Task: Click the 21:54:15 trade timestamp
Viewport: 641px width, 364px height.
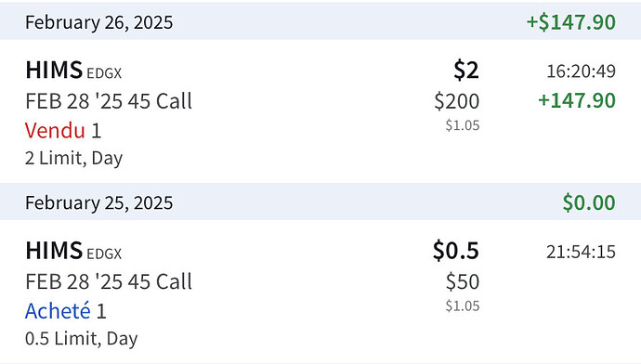Action: click(x=582, y=252)
